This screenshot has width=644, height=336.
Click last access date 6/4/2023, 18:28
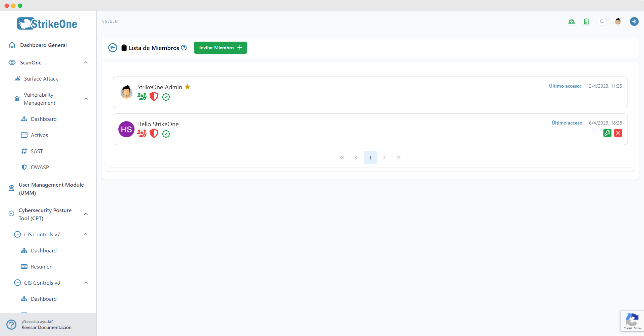point(605,123)
